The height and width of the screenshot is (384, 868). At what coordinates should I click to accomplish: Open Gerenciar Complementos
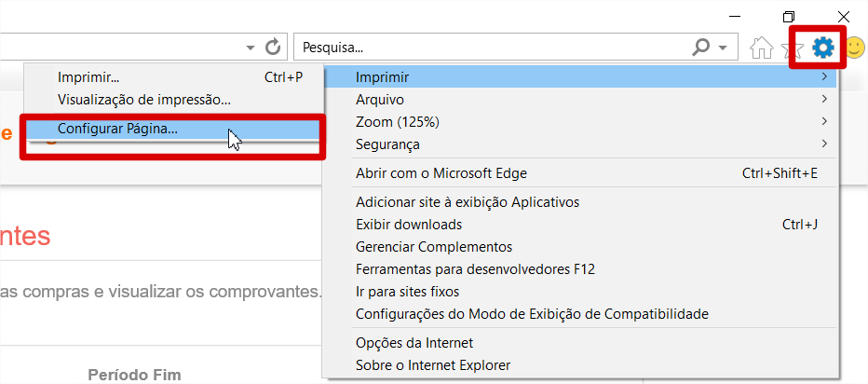tap(580, 247)
